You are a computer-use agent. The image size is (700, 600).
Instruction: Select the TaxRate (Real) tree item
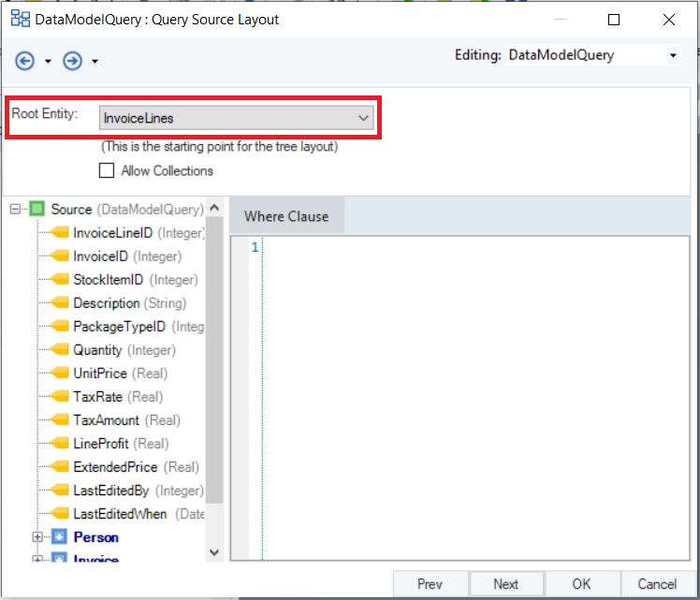pos(118,397)
